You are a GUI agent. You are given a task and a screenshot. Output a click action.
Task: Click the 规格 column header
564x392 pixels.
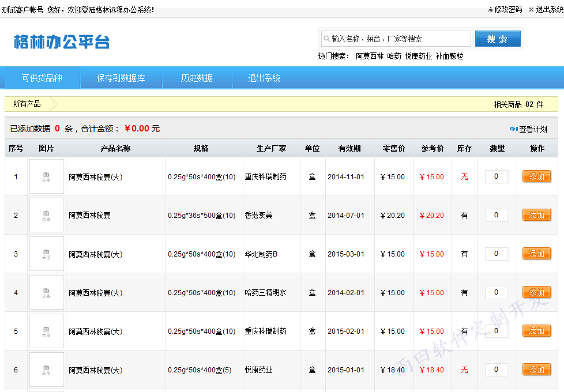coord(201,148)
